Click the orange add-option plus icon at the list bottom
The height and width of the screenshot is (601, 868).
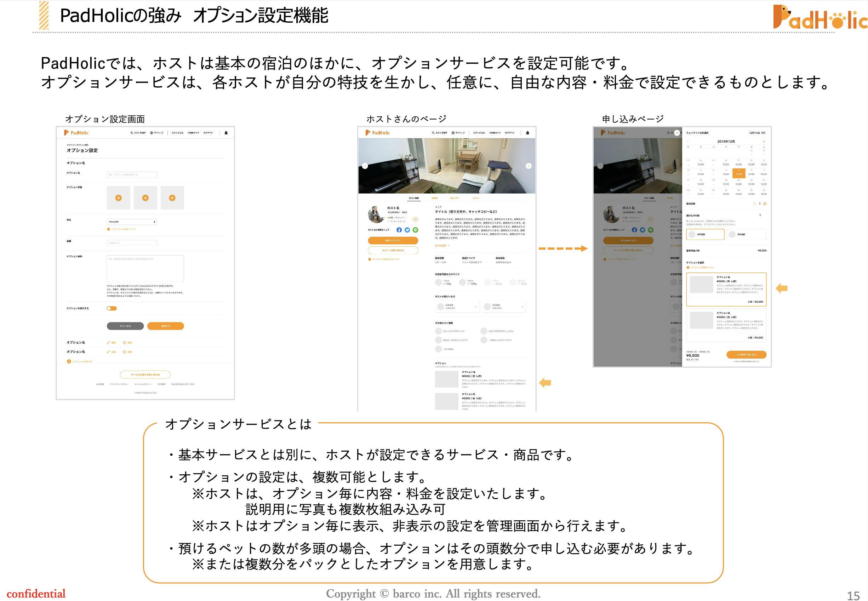69,361
